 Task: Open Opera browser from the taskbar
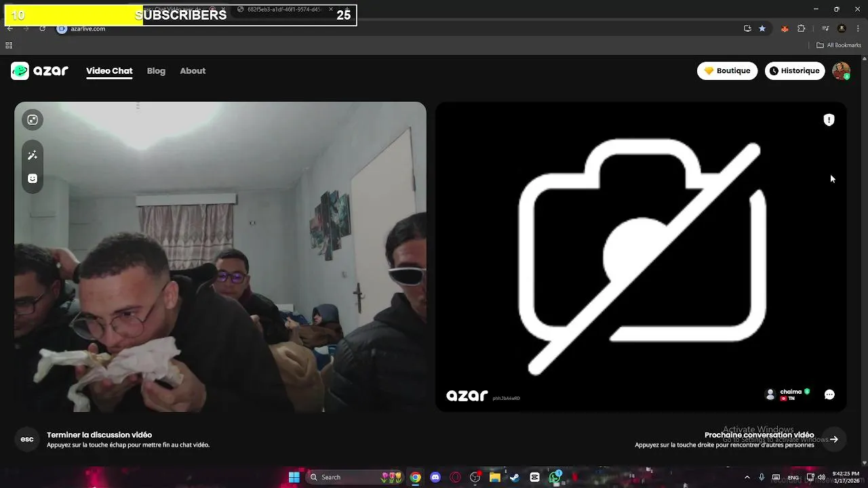coord(455,477)
